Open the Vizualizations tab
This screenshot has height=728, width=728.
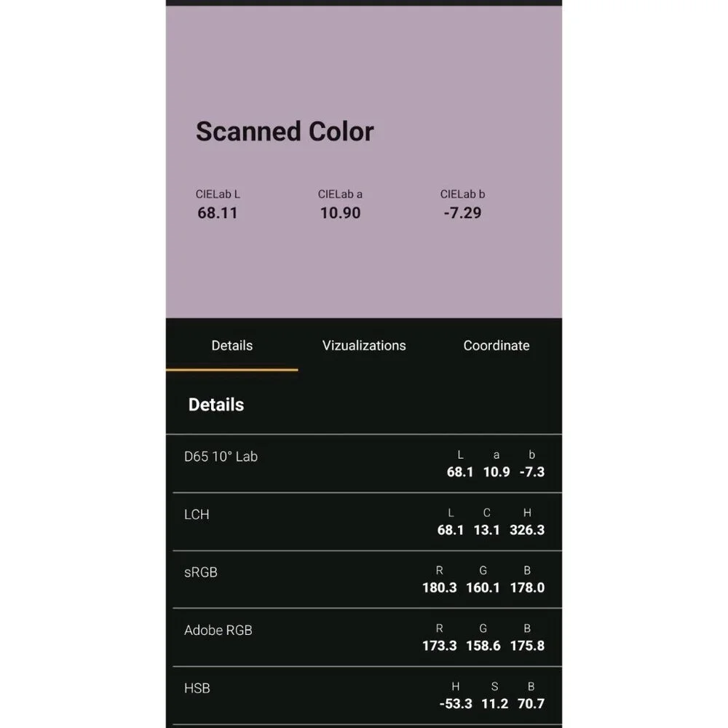[x=364, y=345]
